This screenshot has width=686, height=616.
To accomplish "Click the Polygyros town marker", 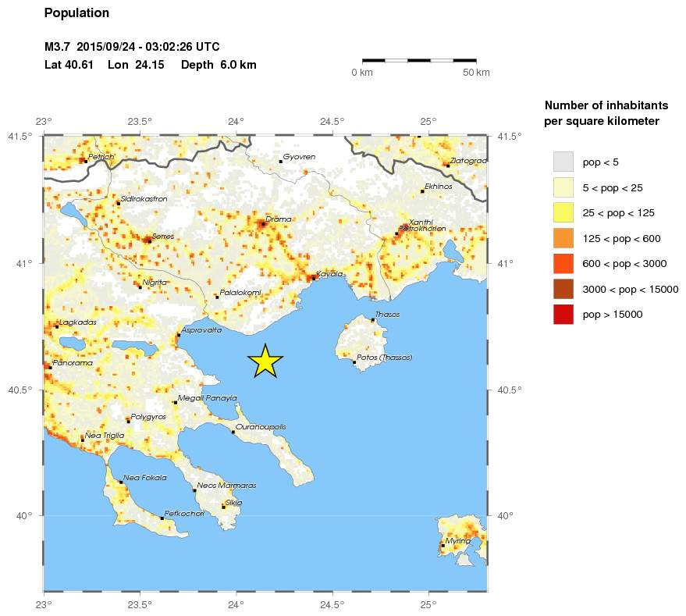I will point(128,421).
